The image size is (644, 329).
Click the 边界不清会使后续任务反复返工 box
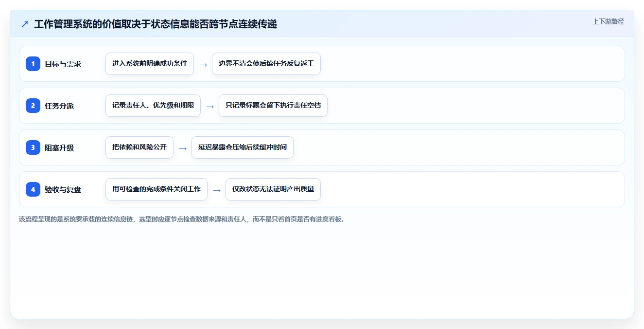coord(266,64)
